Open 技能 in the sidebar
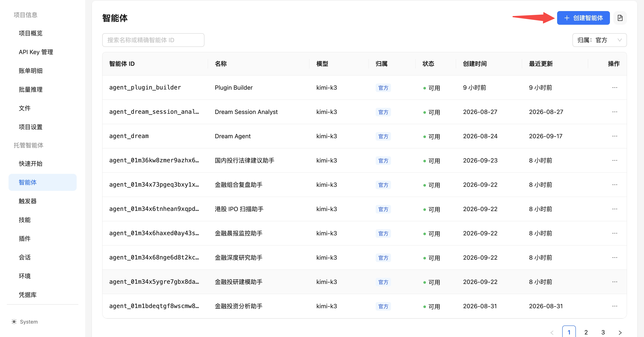The width and height of the screenshot is (644, 337). coord(24,220)
